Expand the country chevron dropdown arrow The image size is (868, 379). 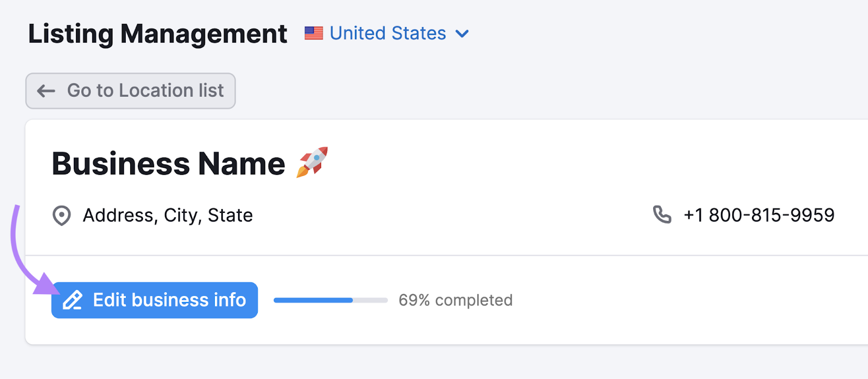click(462, 34)
